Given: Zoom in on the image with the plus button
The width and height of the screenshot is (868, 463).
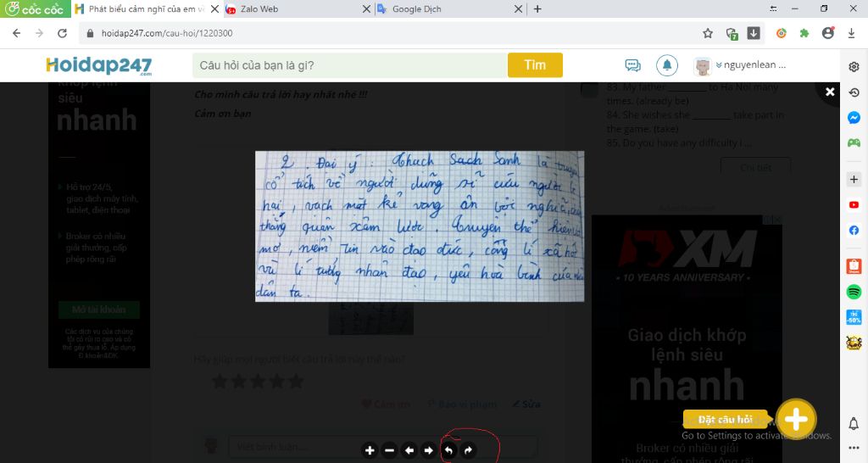Looking at the screenshot, I should click(370, 450).
